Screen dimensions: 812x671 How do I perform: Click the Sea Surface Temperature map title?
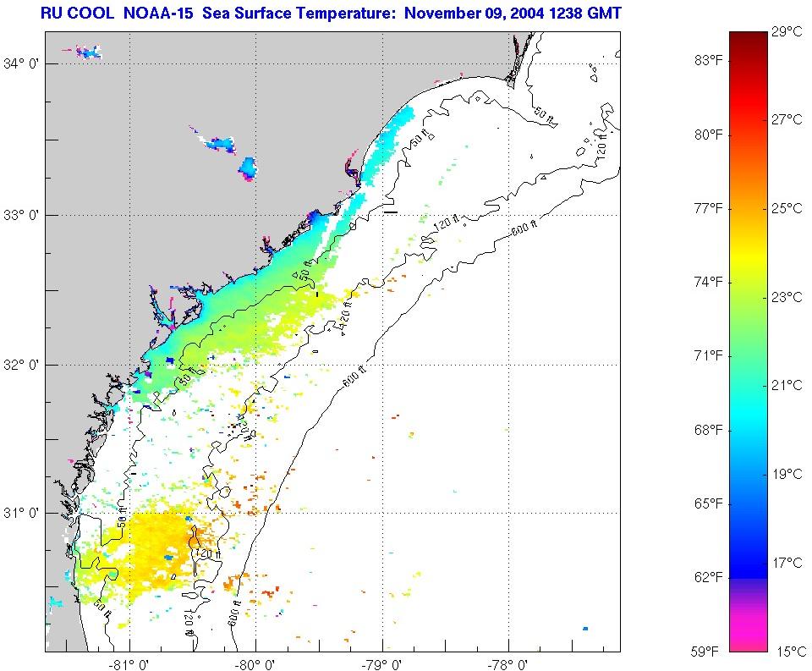tap(331, 13)
